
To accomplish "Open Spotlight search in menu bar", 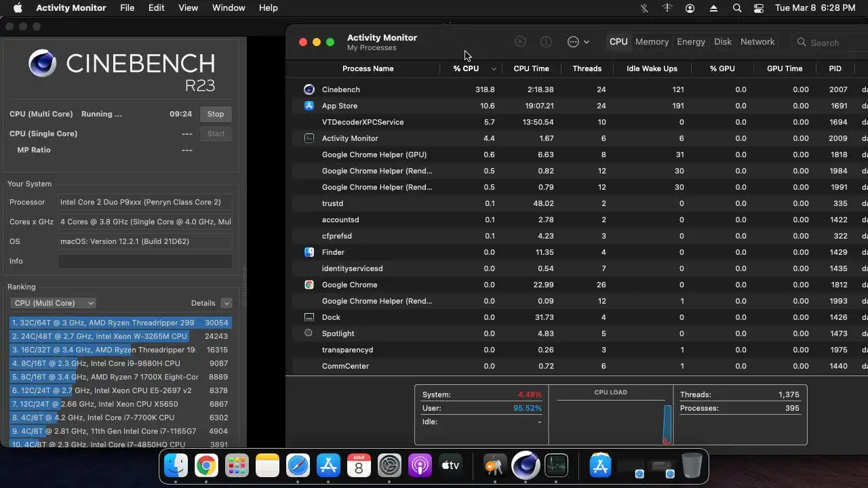I will (x=737, y=8).
